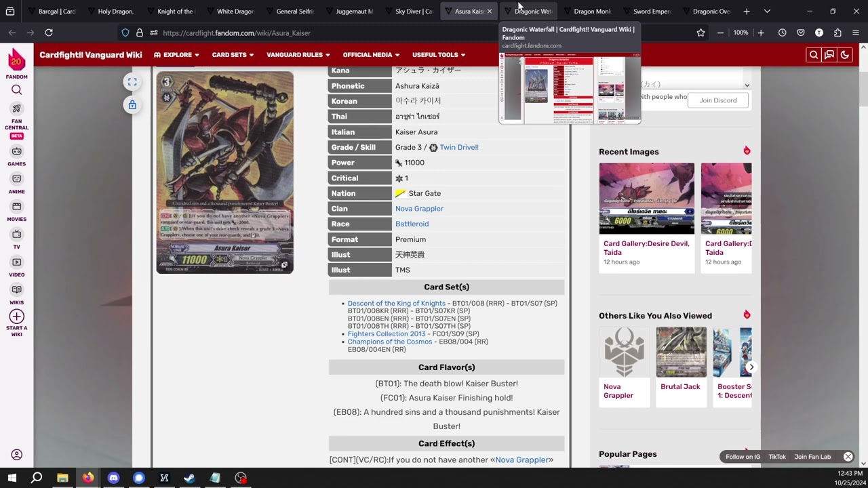Open the Nova Grappler clan link

pyautogui.click(x=419, y=209)
